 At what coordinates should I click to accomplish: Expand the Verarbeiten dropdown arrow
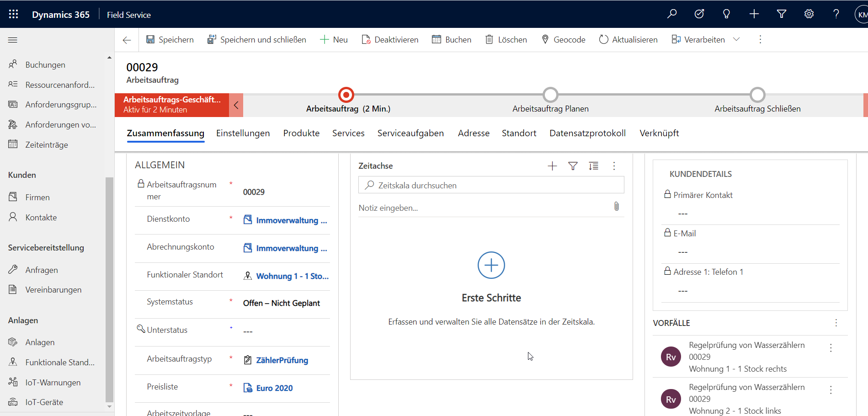coord(736,39)
